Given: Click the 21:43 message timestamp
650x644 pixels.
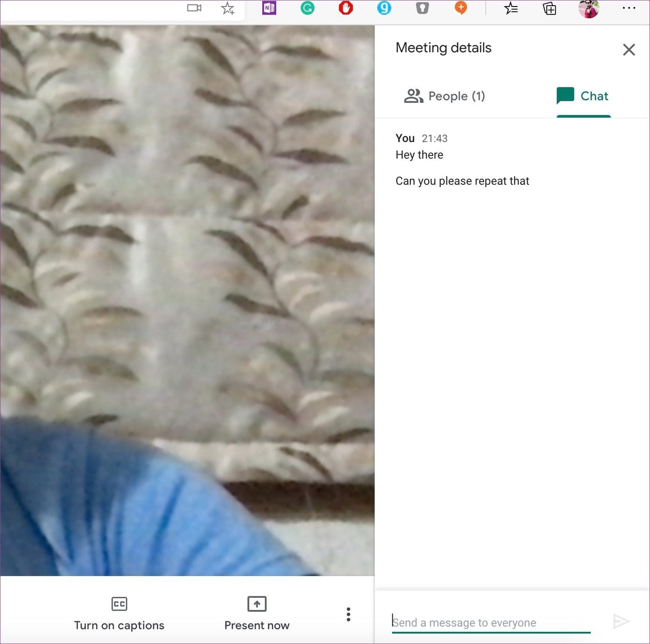Looking at the screenshot, I should tap(435, 138).
